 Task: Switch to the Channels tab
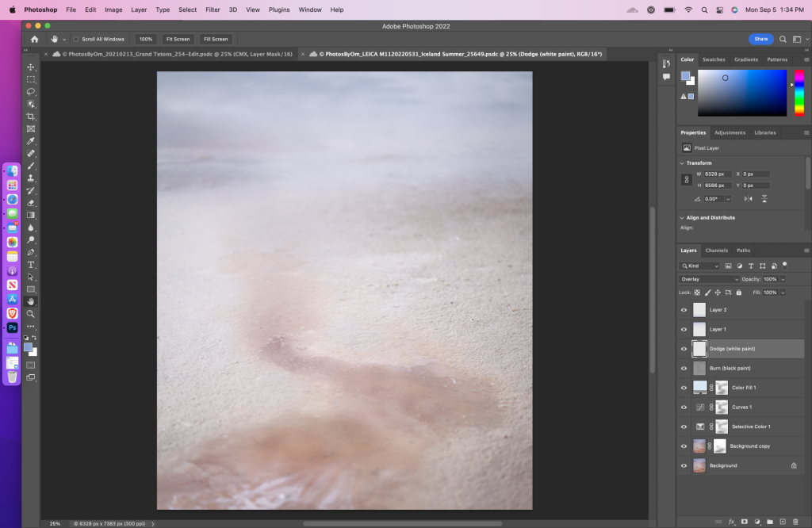click(716, 251)
